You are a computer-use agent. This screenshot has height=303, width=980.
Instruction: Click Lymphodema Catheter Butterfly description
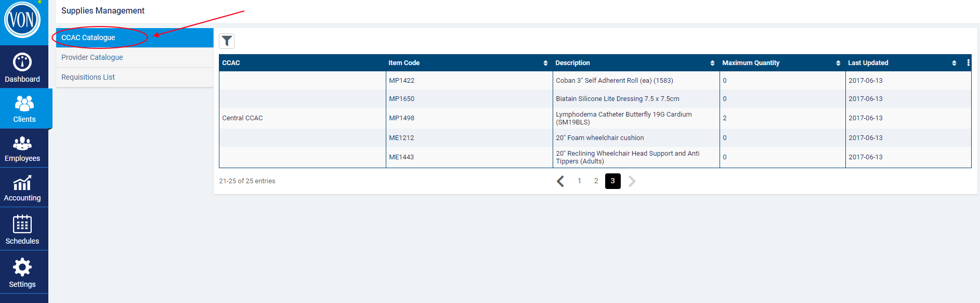tap(624, 118)
